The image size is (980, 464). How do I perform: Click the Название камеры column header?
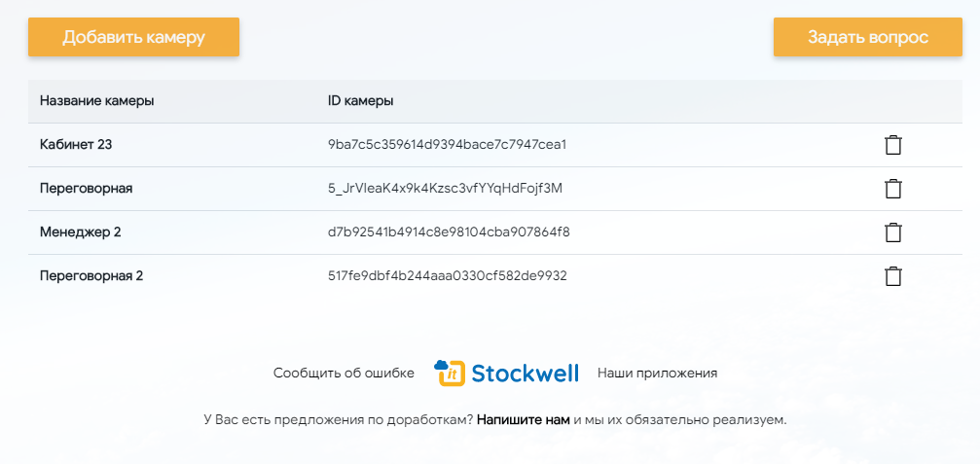[96, 100]
